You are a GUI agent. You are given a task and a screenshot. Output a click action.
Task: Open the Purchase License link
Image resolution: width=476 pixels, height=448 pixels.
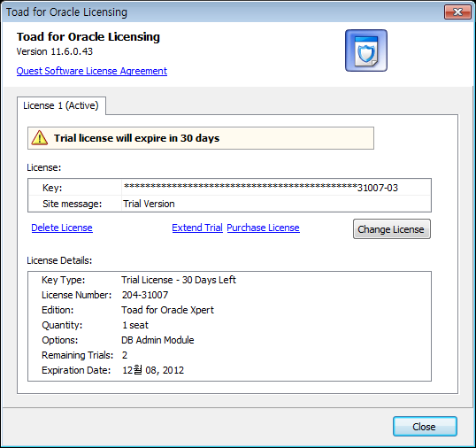tap(263, 228)
